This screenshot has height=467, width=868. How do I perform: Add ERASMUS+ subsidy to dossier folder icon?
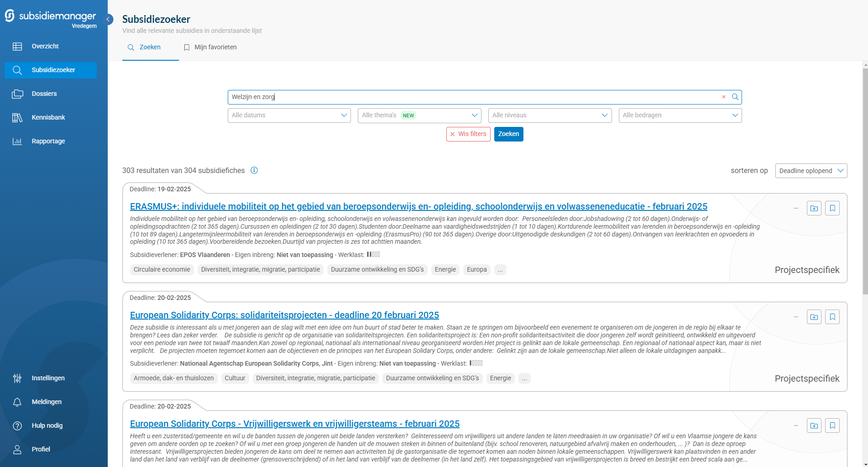click(814, 208)
